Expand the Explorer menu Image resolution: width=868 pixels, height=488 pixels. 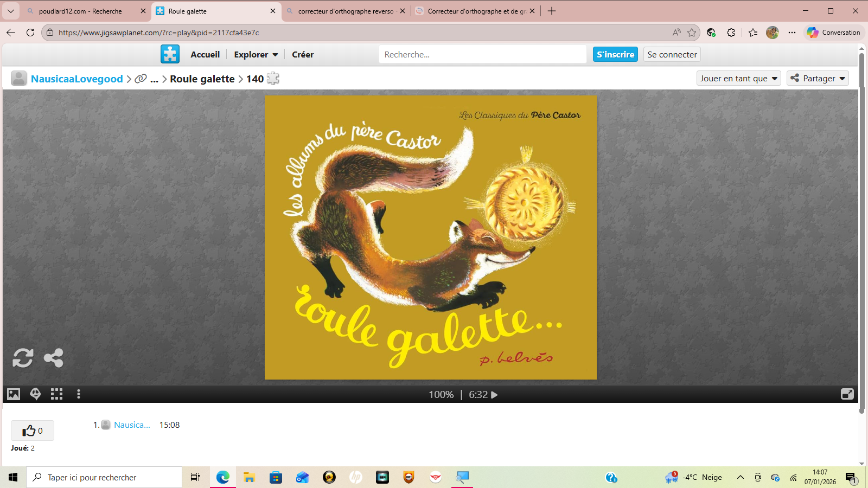pos(256,55)
